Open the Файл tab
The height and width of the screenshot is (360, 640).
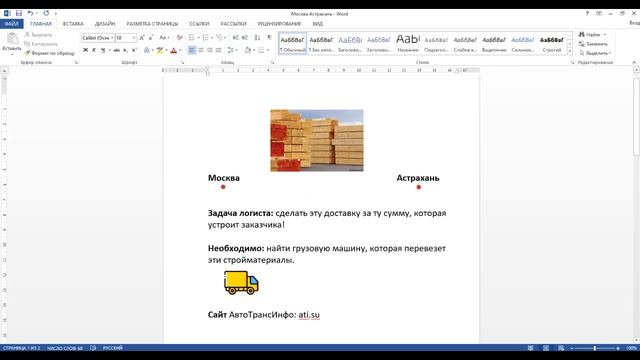11,24
